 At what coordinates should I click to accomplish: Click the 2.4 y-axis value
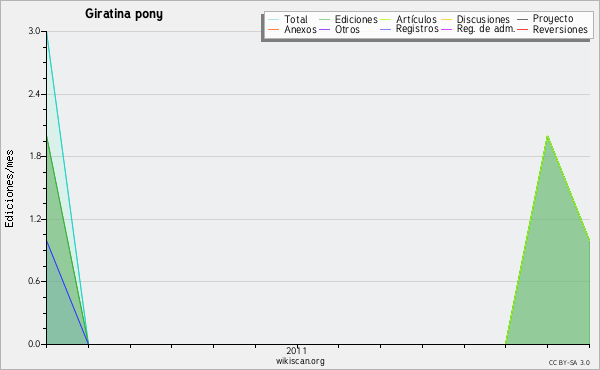[34, 94]
